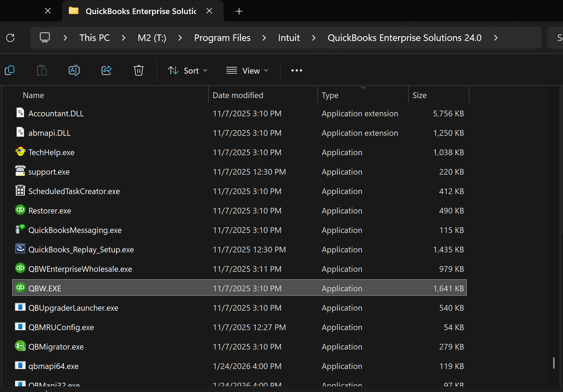
Task: Expand chevron after QuickBooks Enterprise Solutions 24.0
Action: tap(496, 38)
